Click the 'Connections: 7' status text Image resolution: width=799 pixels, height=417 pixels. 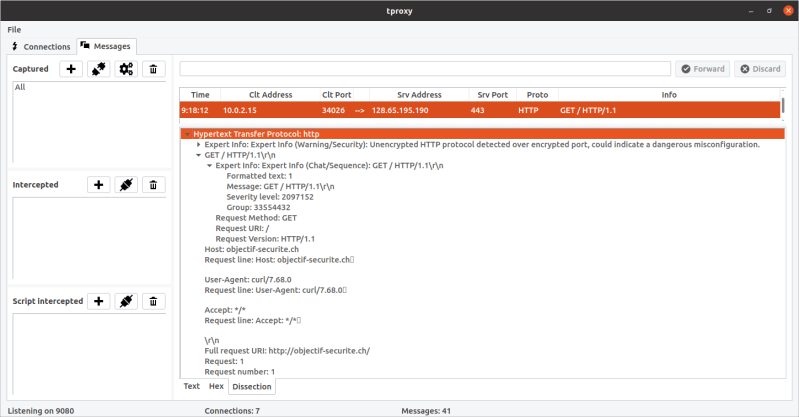click(232, 411)
